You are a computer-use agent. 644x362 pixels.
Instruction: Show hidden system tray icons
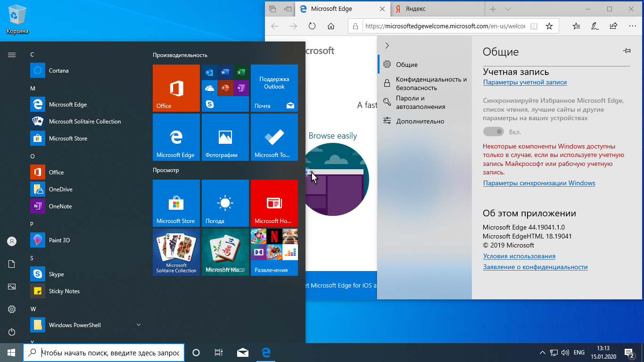[542, 353]
